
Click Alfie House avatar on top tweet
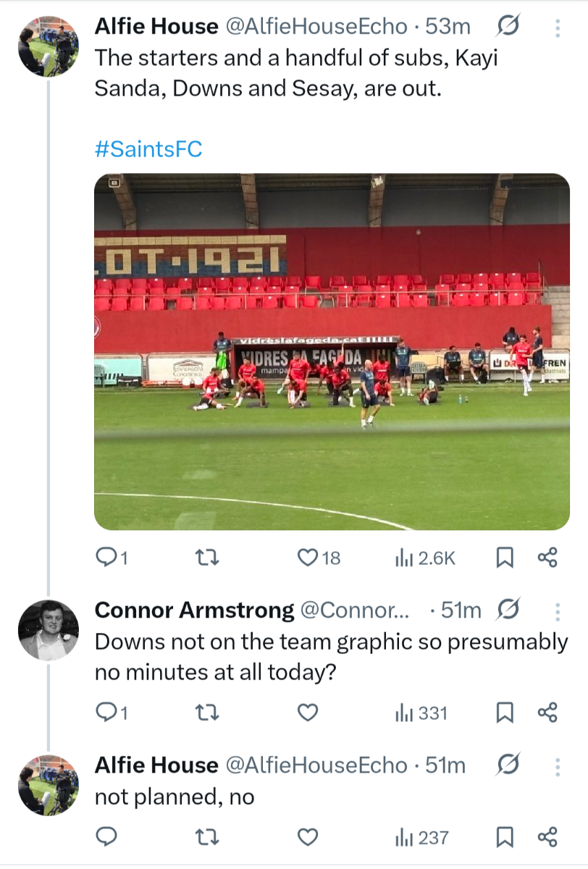click(48, 47)
